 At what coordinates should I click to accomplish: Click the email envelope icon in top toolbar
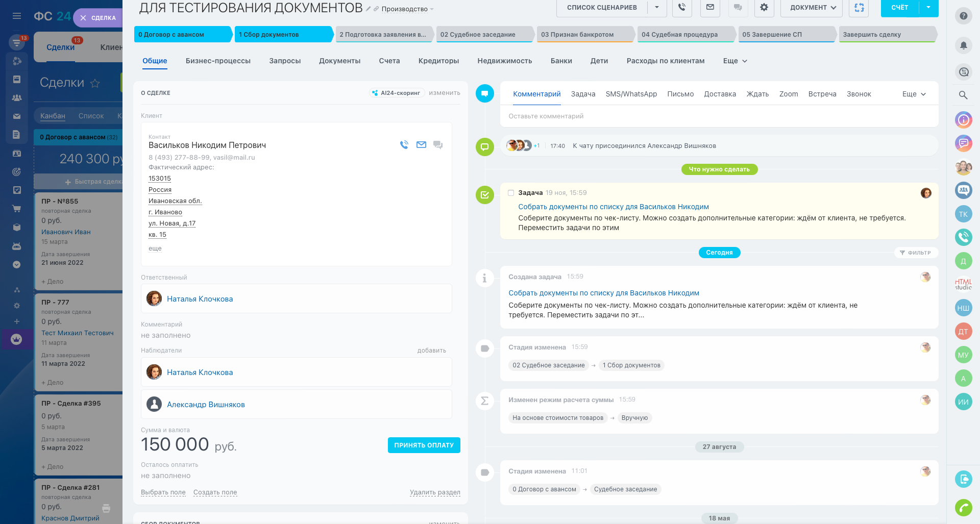(710, 8)
